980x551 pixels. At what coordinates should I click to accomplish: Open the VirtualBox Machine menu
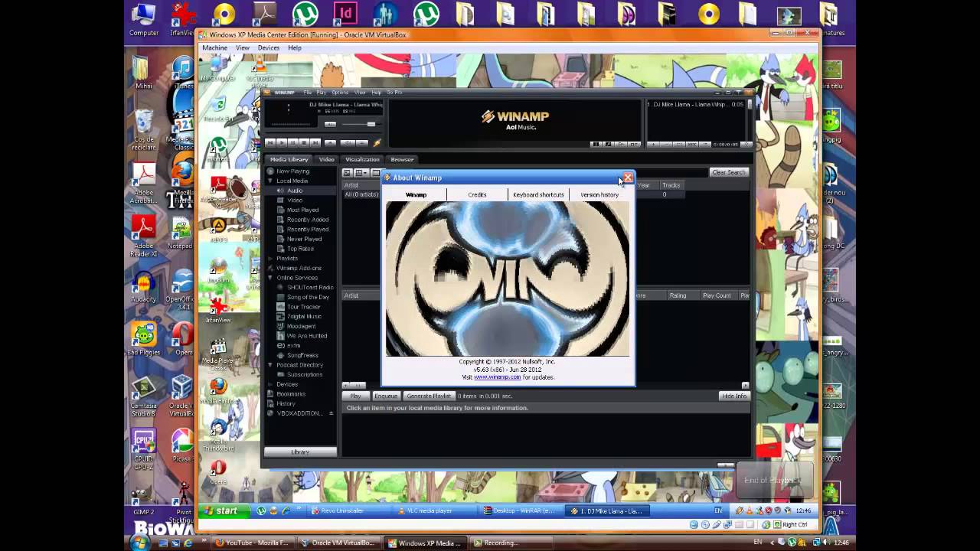[x=214, y=47]
